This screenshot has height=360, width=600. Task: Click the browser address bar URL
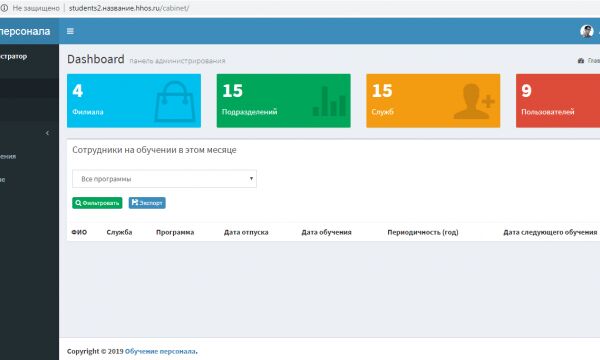(x=129, y=8)
